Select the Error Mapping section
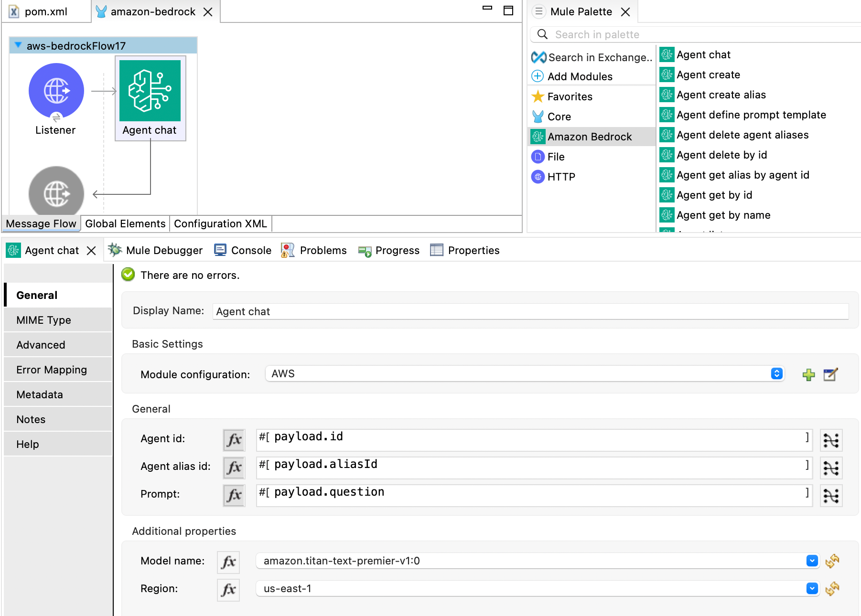Screen dimensions: 861x616 coord(58,370)
